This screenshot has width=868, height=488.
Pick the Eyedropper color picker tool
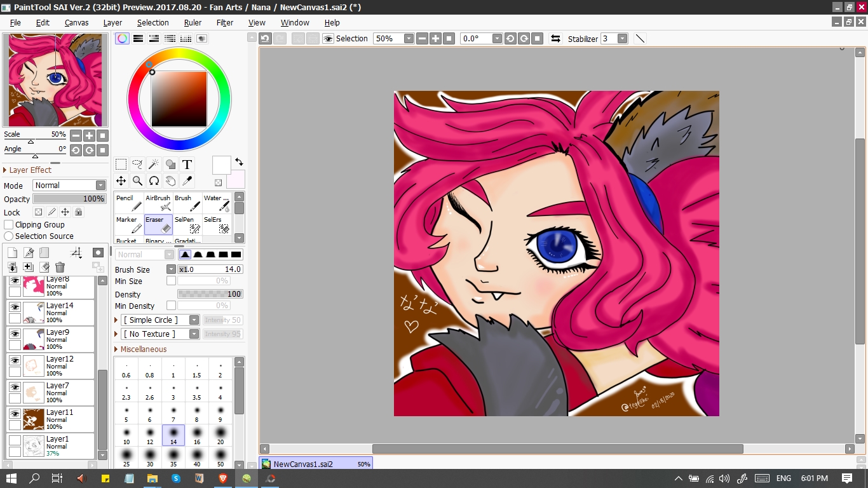pyautogui.click(x=187, y=181)
